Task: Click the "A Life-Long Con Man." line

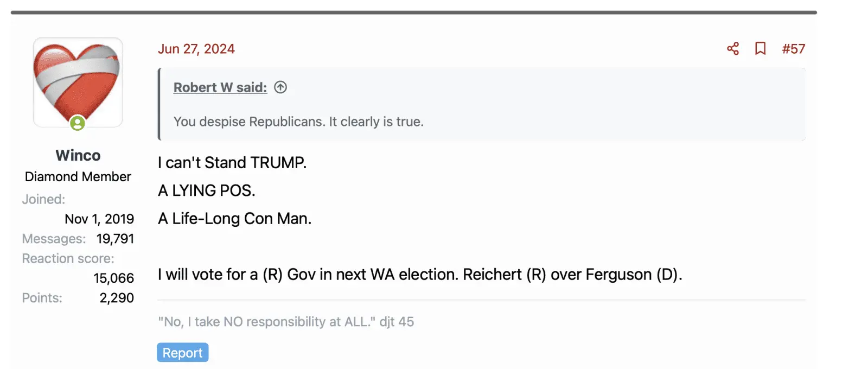Action: (235, 219)
